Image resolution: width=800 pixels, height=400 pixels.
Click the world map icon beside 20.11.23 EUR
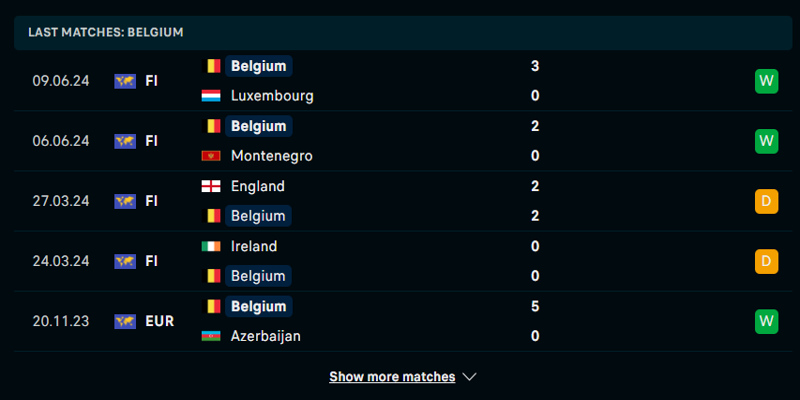tap(125, 321)
